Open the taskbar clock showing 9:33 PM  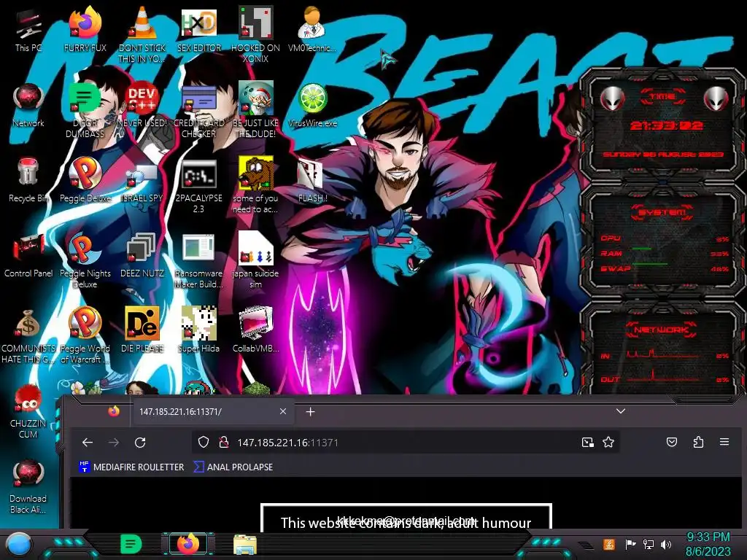[708, 544]
